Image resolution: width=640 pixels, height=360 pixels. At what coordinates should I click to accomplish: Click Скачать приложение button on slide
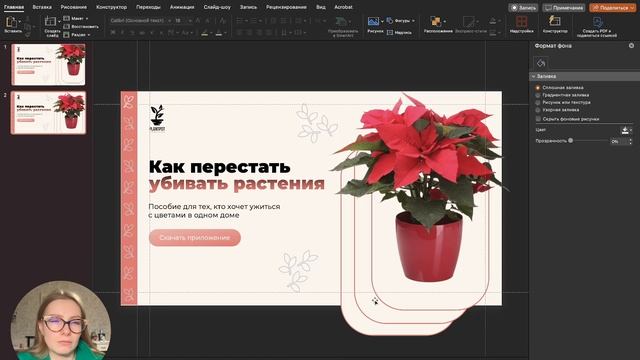(195, 238)
